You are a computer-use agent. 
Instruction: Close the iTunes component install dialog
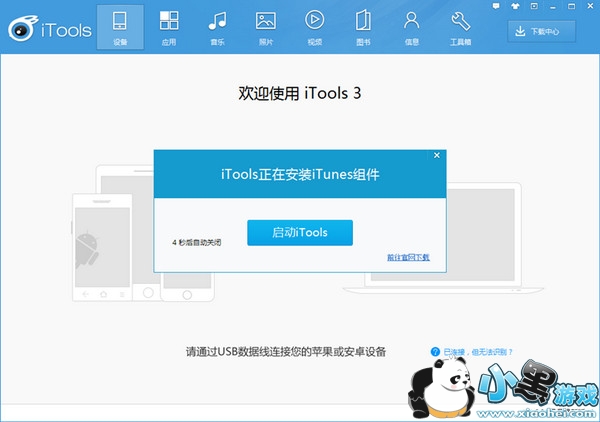437,155
